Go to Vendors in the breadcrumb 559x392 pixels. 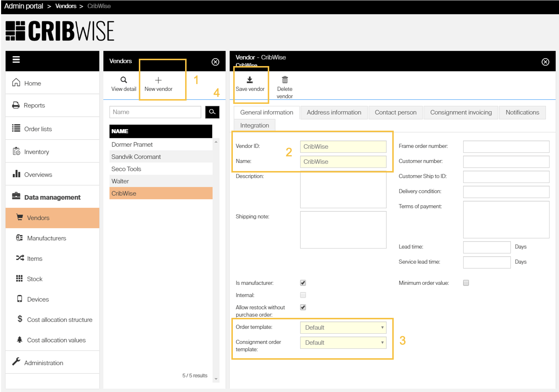tap(66, 6)
